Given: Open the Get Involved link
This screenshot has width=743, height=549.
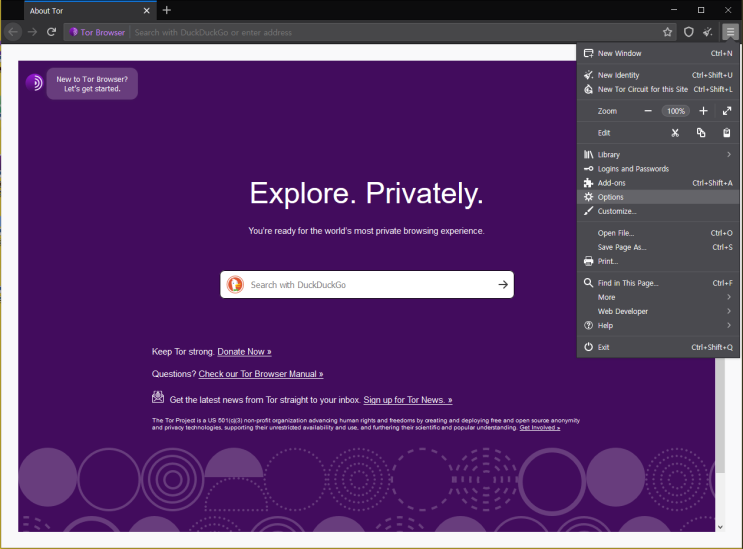Looking at the screenshot, I should [x=540, y=428].
